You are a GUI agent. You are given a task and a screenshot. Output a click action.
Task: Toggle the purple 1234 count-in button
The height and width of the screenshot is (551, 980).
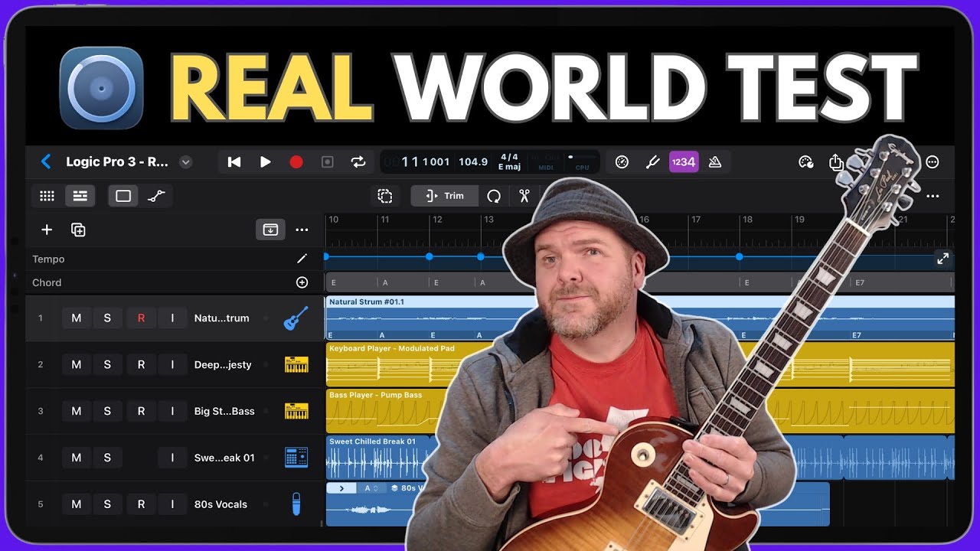point(684,162)
